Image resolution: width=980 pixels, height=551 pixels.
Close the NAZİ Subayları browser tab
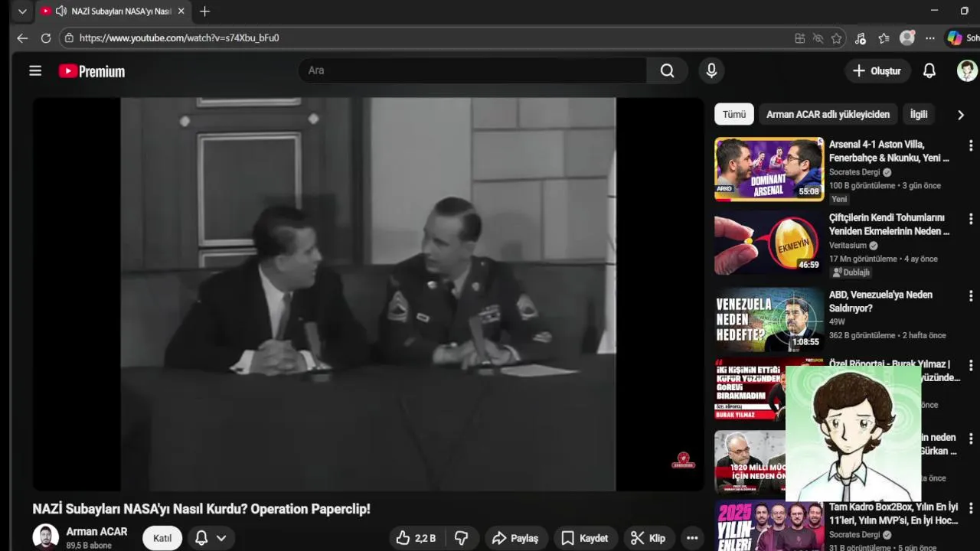coord(181,11)
